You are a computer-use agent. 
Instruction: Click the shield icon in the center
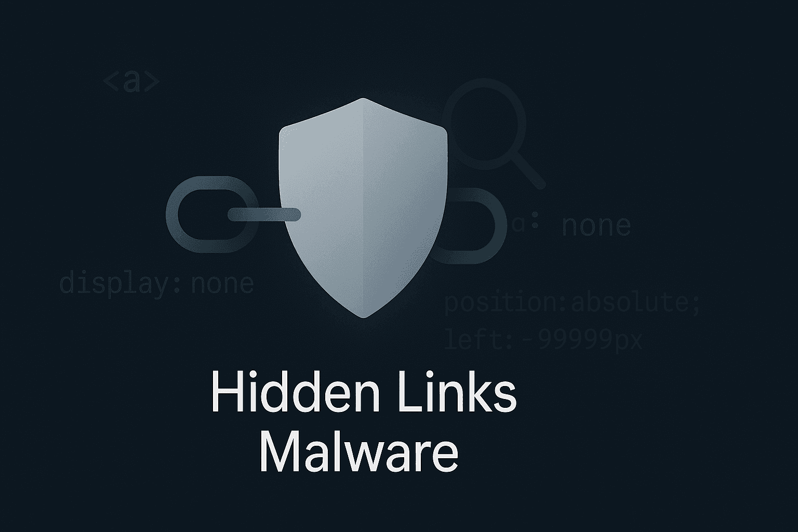point(363,208)
